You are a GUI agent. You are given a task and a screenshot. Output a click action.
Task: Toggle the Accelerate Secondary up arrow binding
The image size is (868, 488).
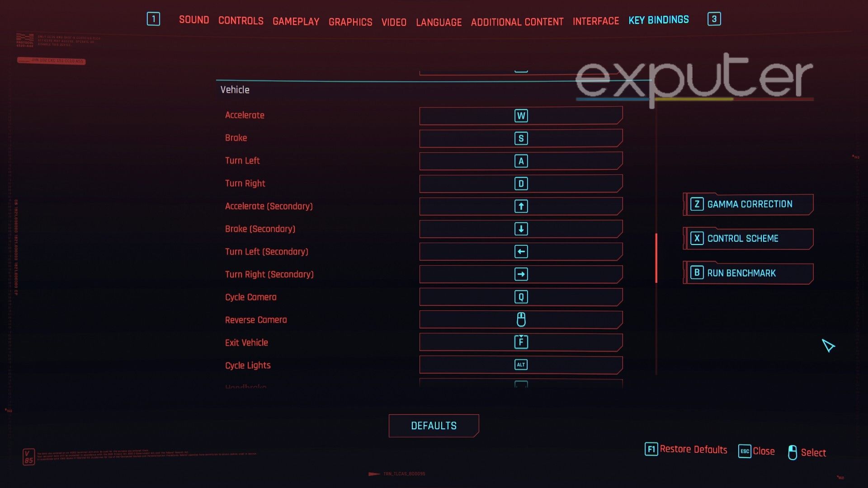[520, 206]
